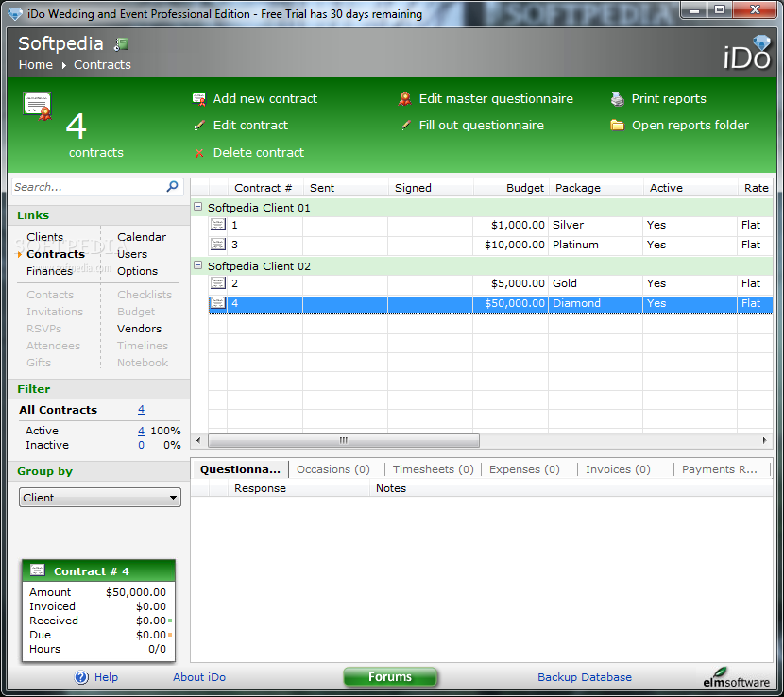Click the Signed column header

[431, 188]
